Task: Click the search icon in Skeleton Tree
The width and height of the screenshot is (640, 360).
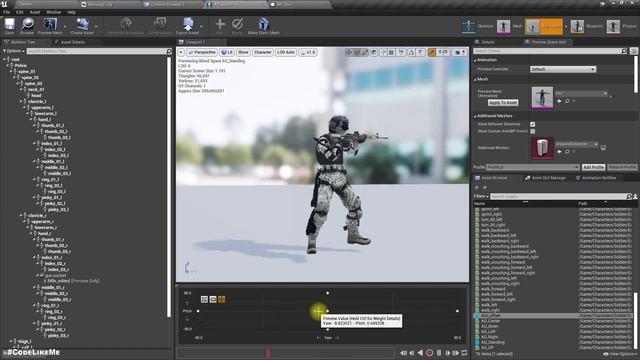Action: (x=169, y=51)
